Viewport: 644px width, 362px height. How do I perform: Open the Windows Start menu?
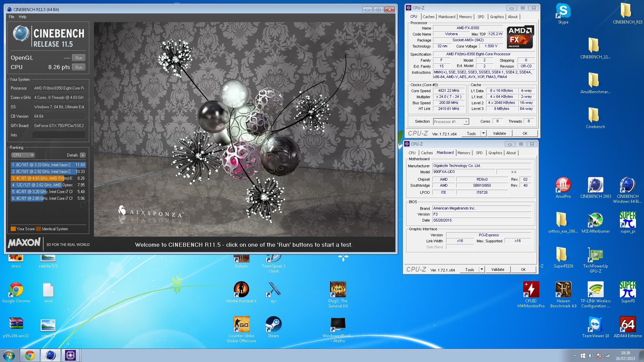pyautogui.click(x=9, y=355)
